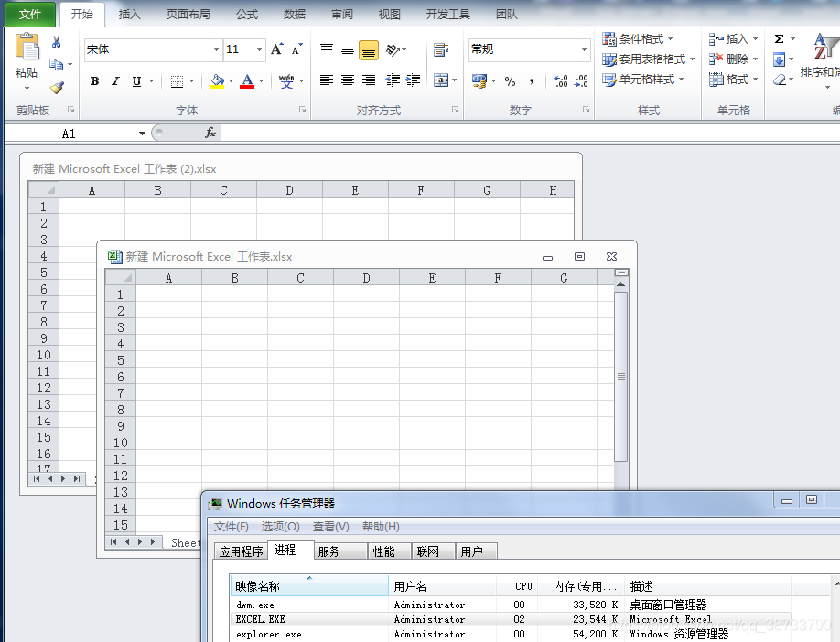Screen dimensions: 840x642
Task: Click the Cut scissors icon
Action: tap(56, 42)
